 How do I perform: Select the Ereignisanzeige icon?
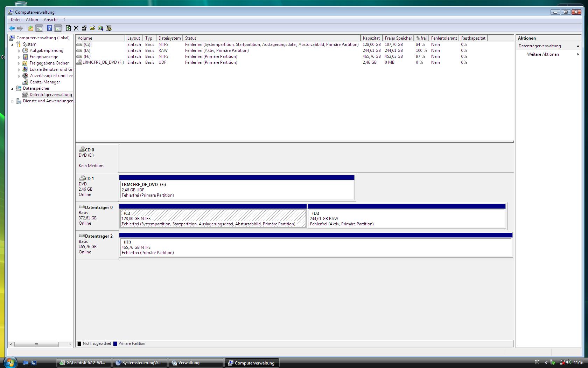[25, 57]
